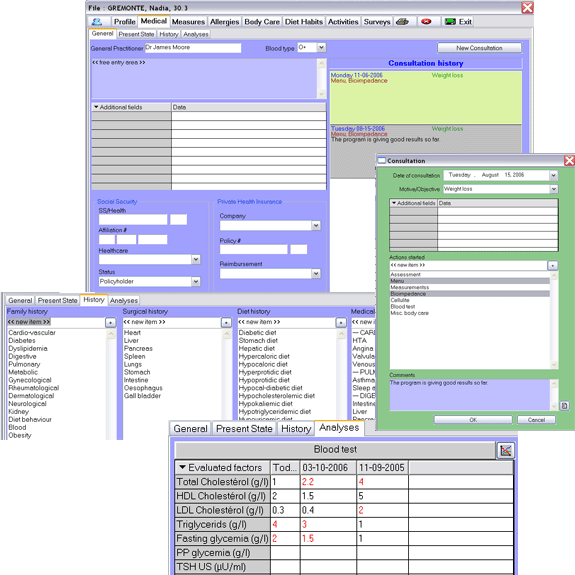Click the printer icon in the toolbar
The width and height of the screenshot is (575, 575).
point(402,22)
